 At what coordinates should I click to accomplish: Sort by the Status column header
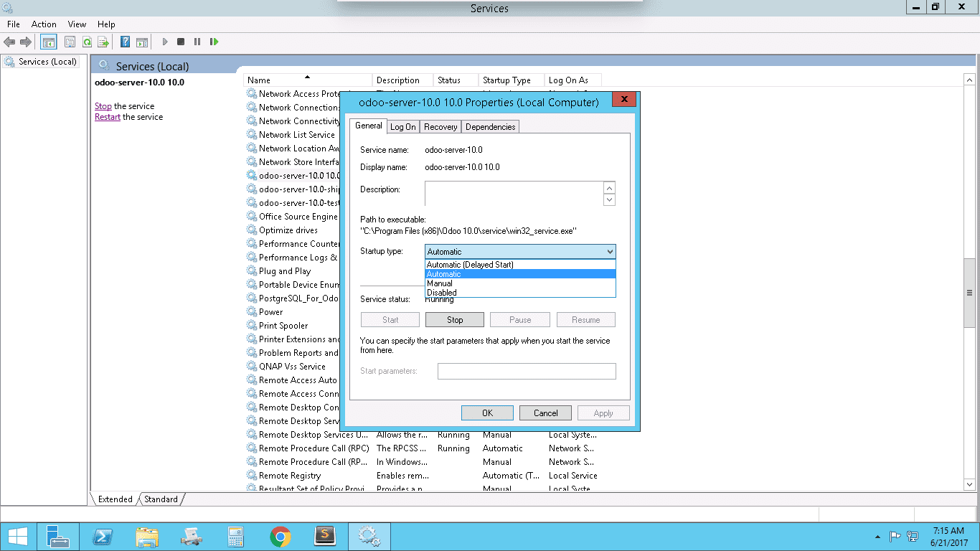pyautogui.click(x=456, y=80)
